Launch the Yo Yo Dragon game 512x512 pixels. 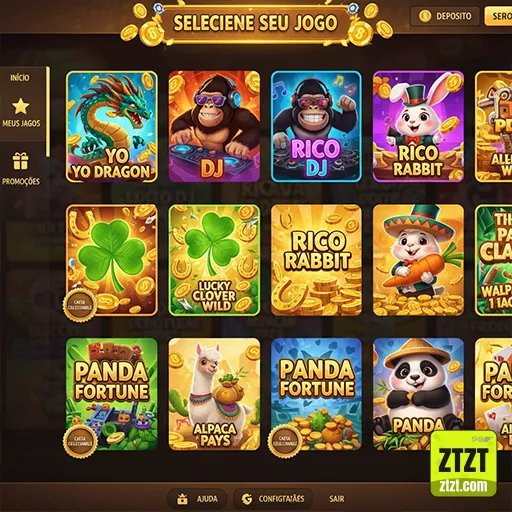(x=112, y=127)
